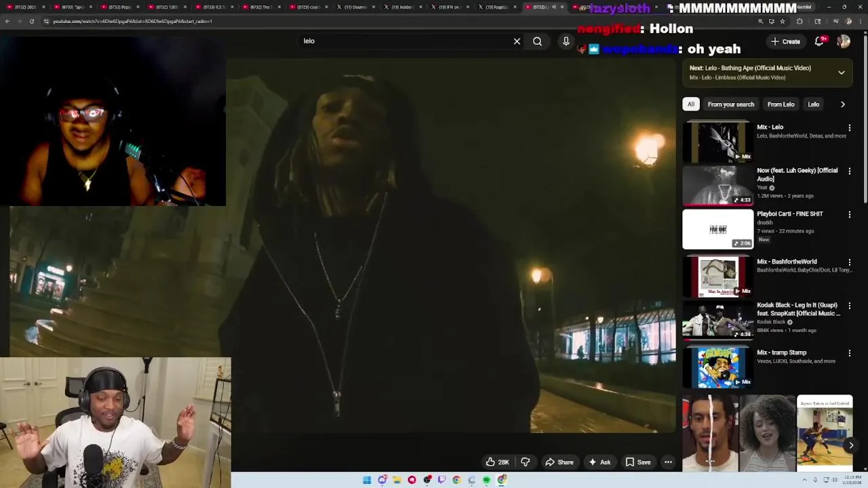Open options menu for 'Mix - BashfortheWorld'
868x488 pixels.
849,262
